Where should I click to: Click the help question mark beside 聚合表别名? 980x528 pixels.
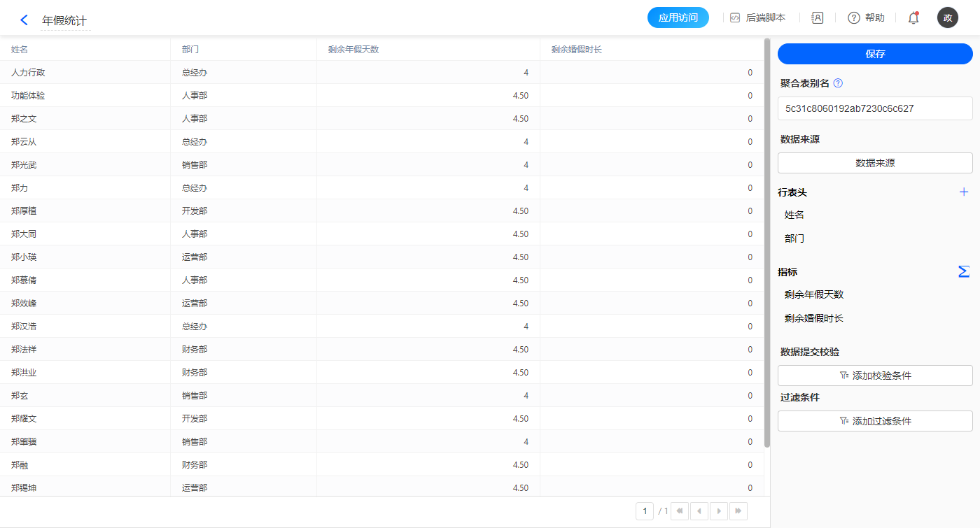(838, 83)
